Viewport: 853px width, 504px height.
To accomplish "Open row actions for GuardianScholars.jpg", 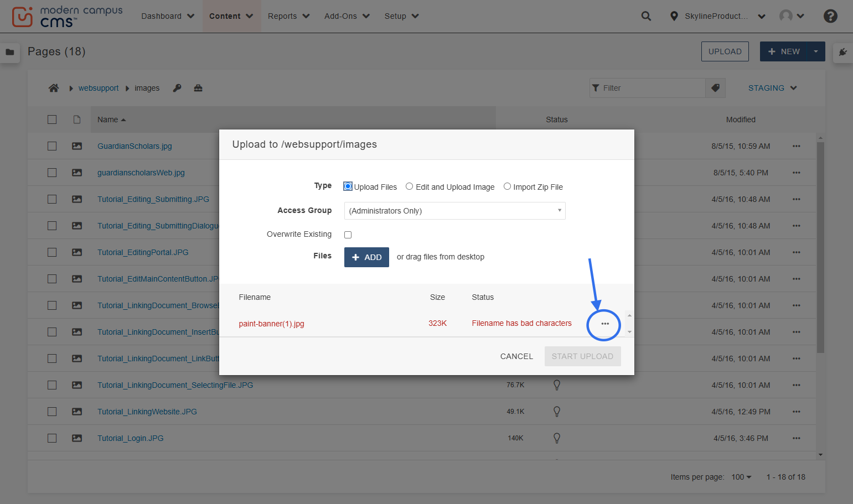I will click(797, 146).
